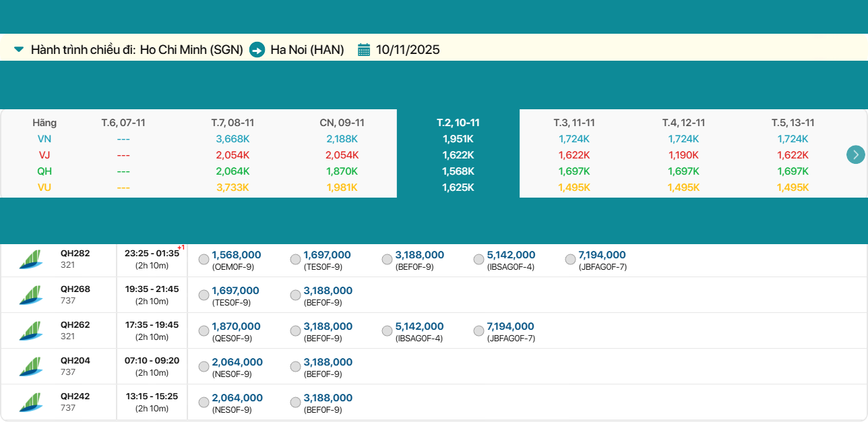Pick the 2,064,000 fare for QH204
Viewport: 868px width, 433px height.
pyautogui.click(x=204, y=366)
